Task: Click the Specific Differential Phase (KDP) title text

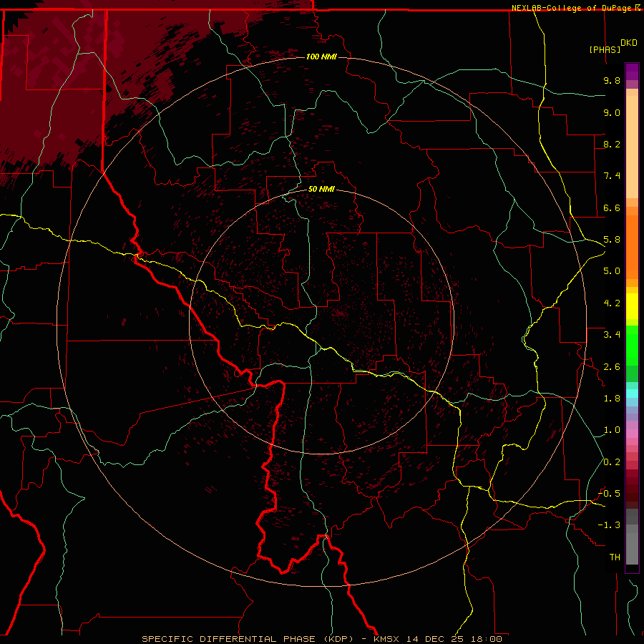Action: coord(248,639)
